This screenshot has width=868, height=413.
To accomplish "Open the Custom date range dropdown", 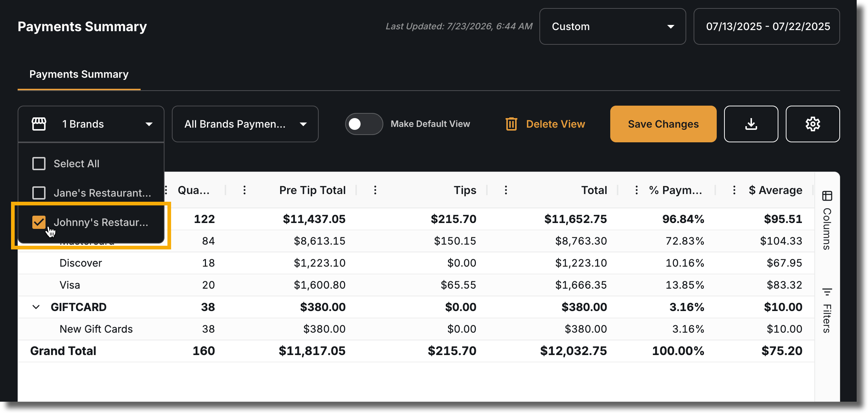I will pyautogui.click(x=612, y=26).
